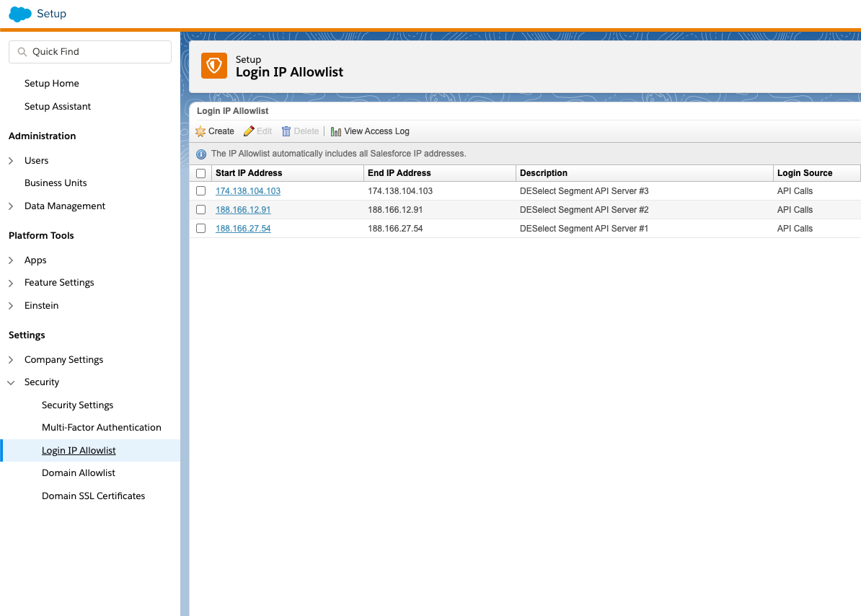The image size is (861, 616).
Task: Click the Company Settings sidebar item
Action: point(63,360)
